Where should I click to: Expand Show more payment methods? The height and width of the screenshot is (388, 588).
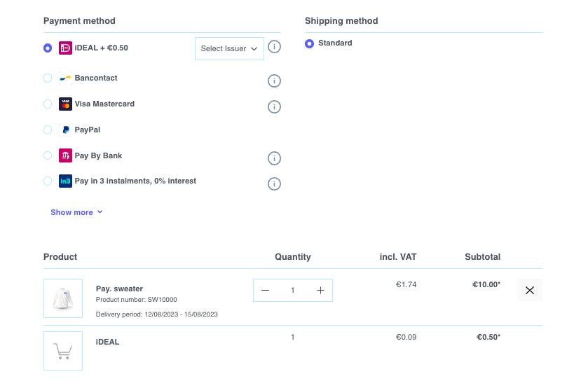[x=76, y=212]
